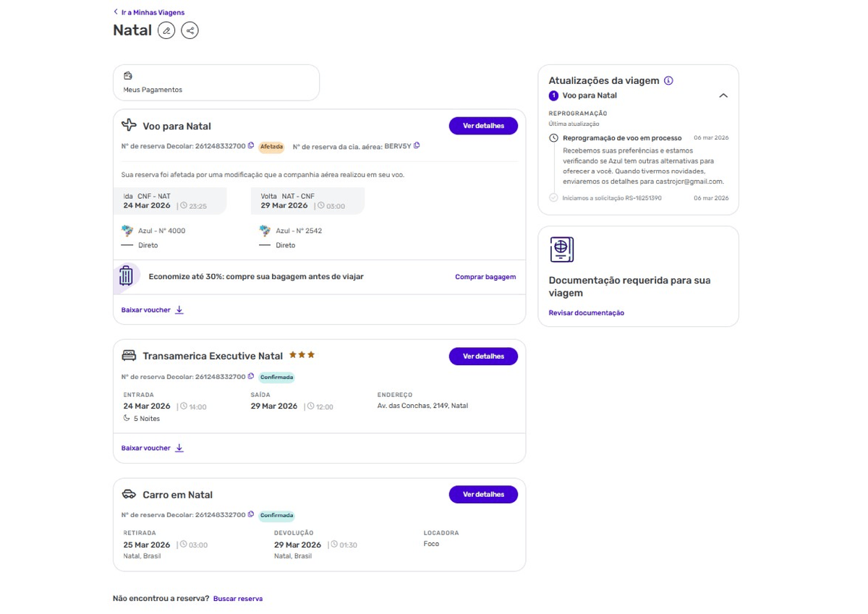Download the hotel voucher
This screenshot has width=868, height=614.
coord(153,448)
